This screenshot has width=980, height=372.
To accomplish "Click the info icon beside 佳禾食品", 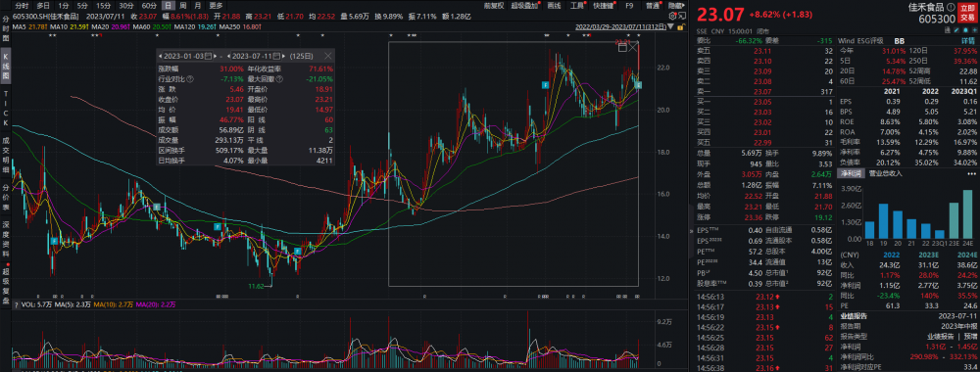I will [x=951, y=7].
